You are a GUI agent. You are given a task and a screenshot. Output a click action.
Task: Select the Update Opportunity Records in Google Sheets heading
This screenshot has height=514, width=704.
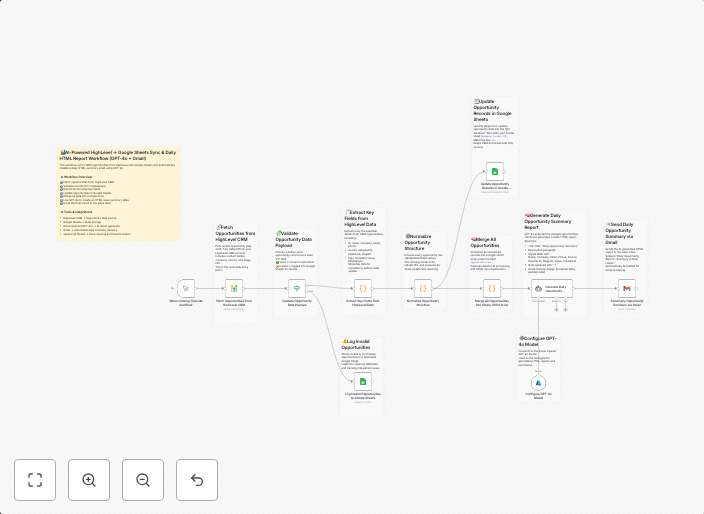tap(493, 110)
